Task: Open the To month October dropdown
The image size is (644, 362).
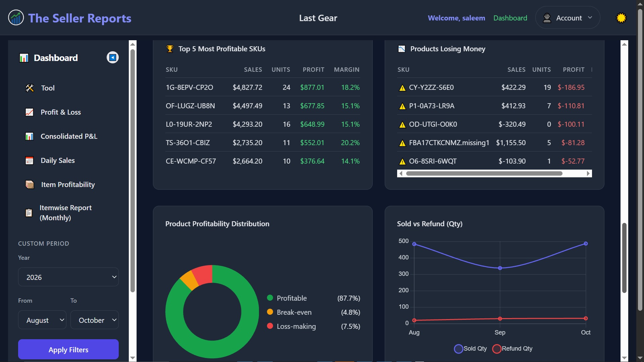Action: point(95,320)
